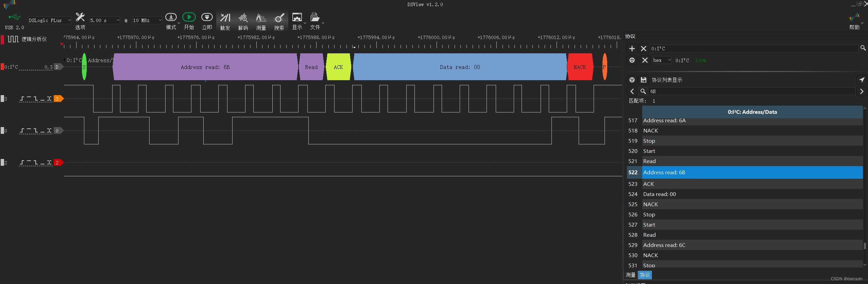This screenshot has height=284, width=868.
Task: Open the file (文件) menu icon
Action: click(x=315, y=17)
